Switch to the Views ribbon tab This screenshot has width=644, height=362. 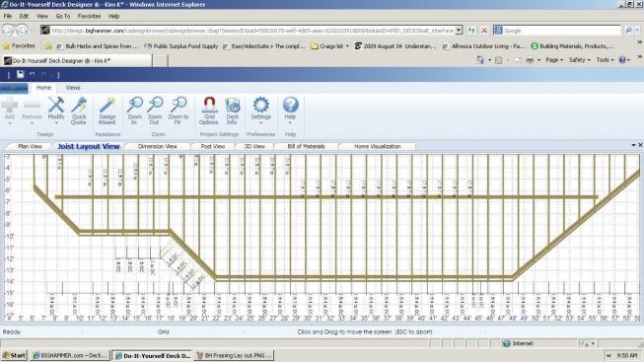73,88
